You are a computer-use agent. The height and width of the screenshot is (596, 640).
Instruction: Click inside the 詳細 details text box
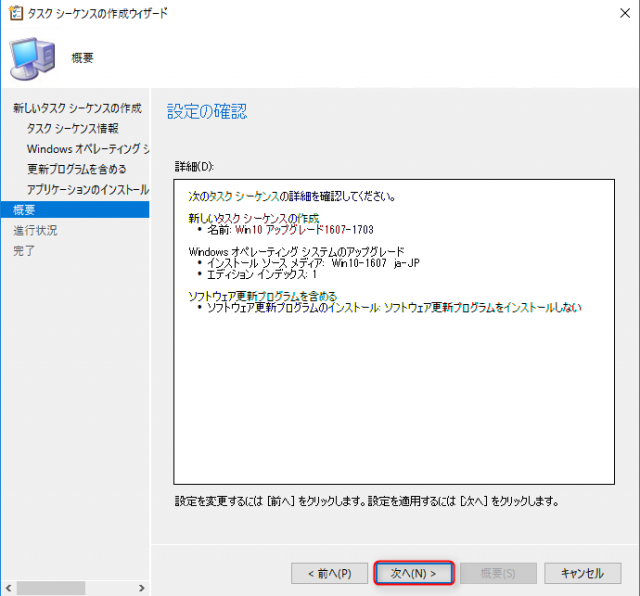pyautogui.click(x=392, y=400)
